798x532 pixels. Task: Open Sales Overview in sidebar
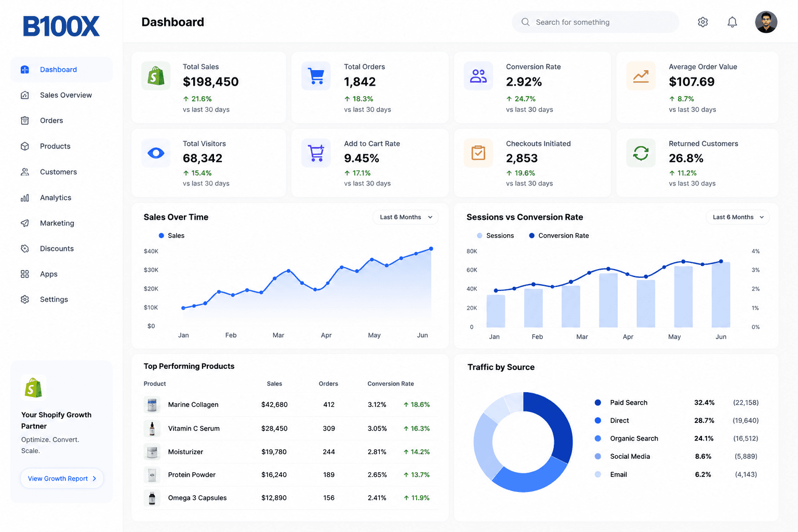(61, 95)
